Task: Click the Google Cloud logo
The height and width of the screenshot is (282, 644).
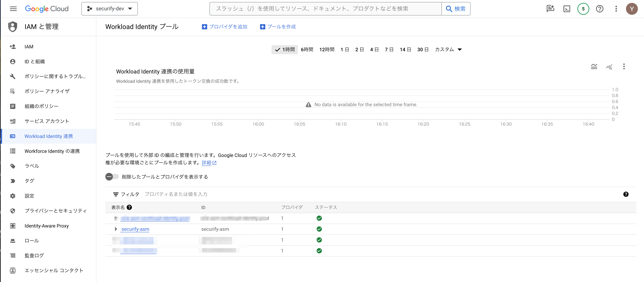Action: [x=47, y=9]
